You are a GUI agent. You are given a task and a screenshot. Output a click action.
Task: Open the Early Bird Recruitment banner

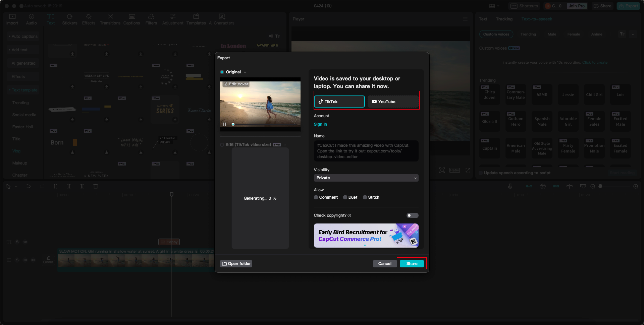pyautogui.click(x=366, y=236)
